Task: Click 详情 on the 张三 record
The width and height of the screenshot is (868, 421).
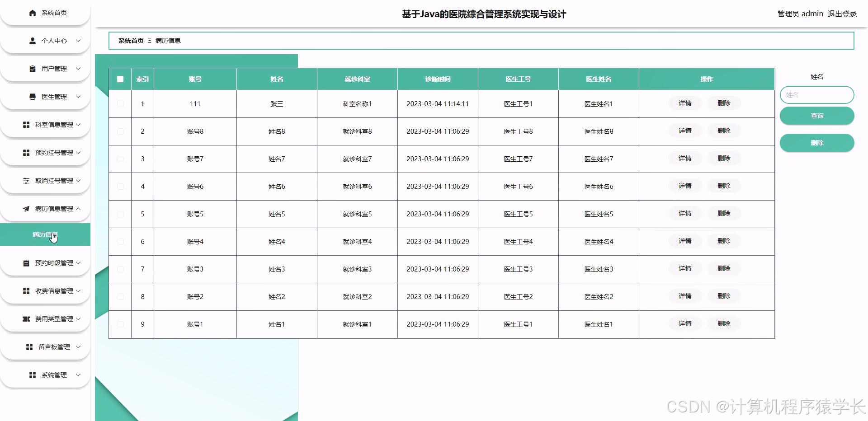Action: pos(685,103)
